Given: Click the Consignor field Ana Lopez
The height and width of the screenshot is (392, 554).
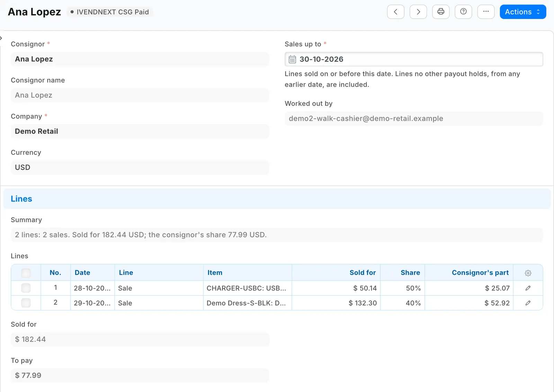Looking at the screenshot, I should pyautogui.click(x=140, y=59).
